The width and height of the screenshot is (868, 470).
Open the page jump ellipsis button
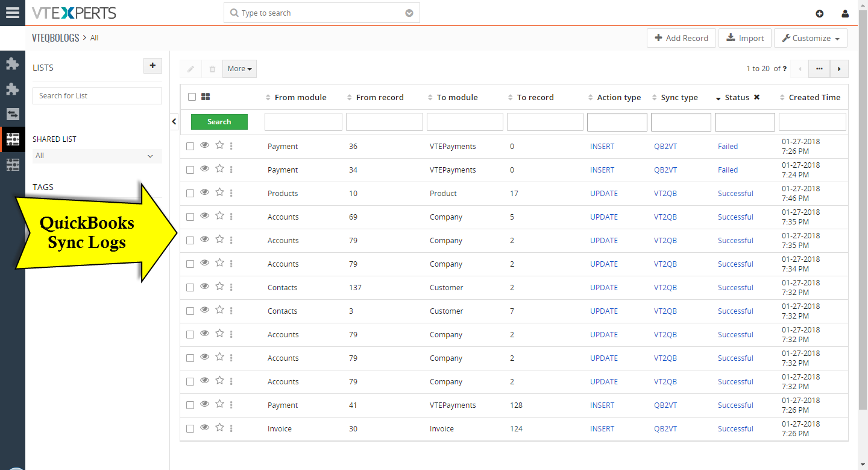tap(819, 69)
